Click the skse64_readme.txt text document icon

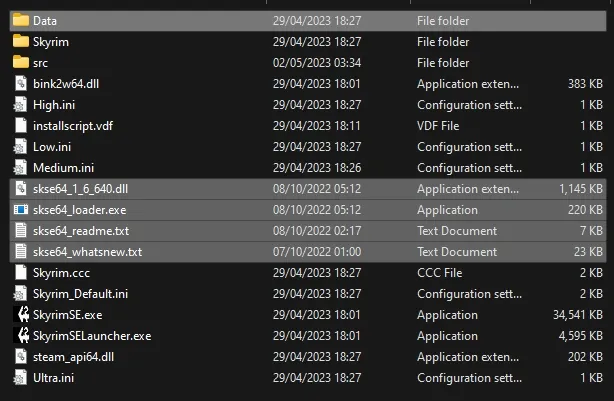point(20,230)
